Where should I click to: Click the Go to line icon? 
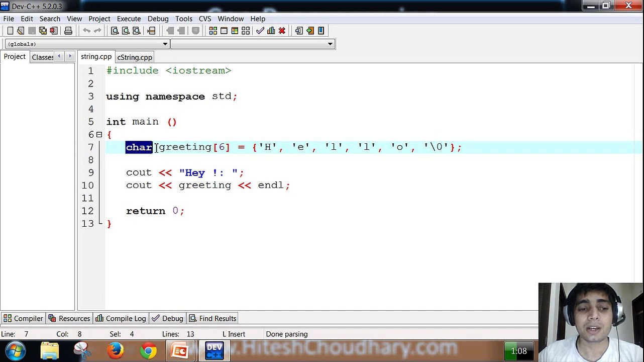(x=151, y=31)
